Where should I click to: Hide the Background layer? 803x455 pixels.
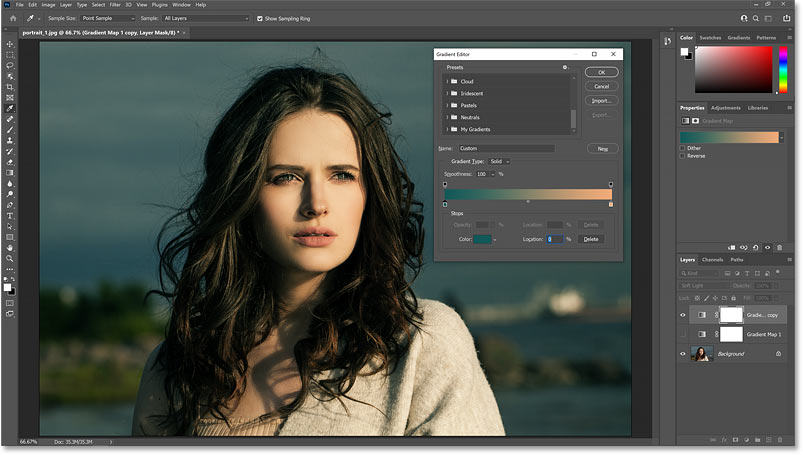coord(683,354)
